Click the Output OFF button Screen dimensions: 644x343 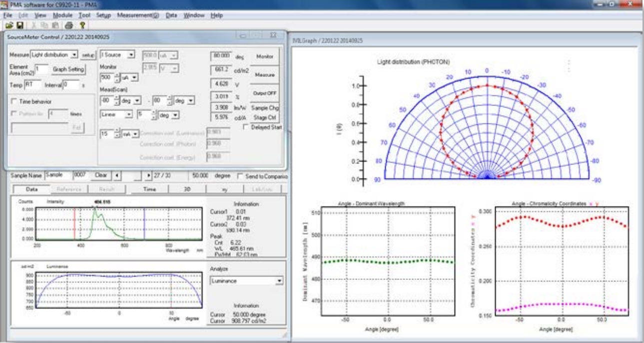pyautogui.click(x=265, y=93)
